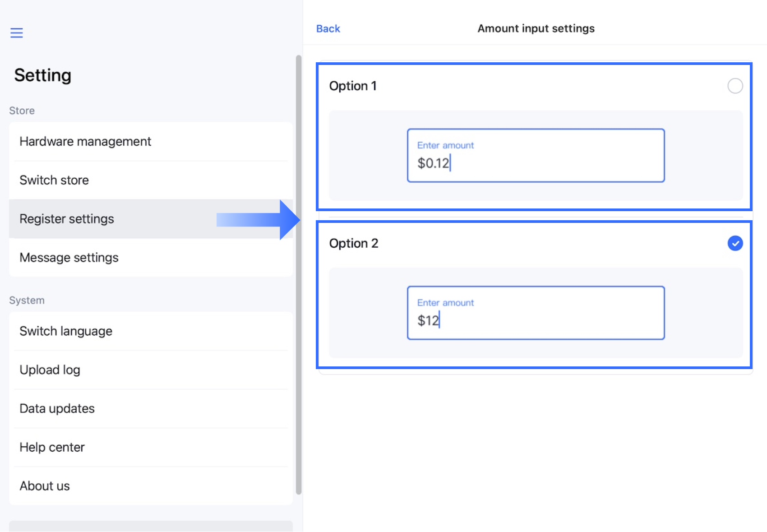This screenshot has width=767, height=532.
Task: Click the Amount input settings title
Action: coord(536,28)
